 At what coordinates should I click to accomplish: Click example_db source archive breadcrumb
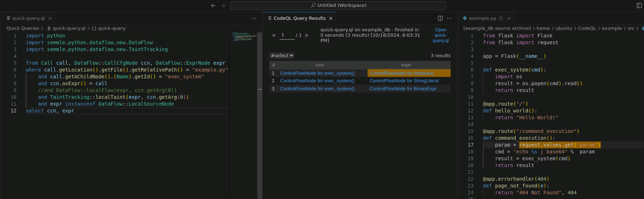497,28
